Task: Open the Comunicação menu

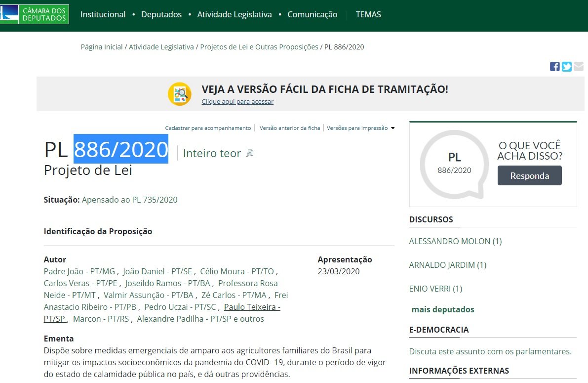Action: point(312,14)
